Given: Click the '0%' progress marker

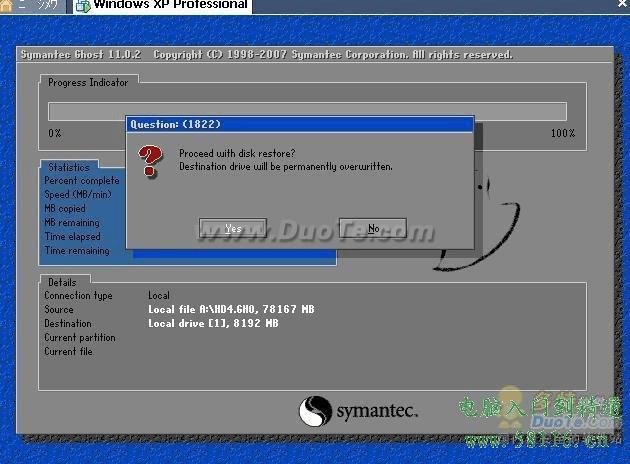Looking at the screenshot, I should [55, 133].
